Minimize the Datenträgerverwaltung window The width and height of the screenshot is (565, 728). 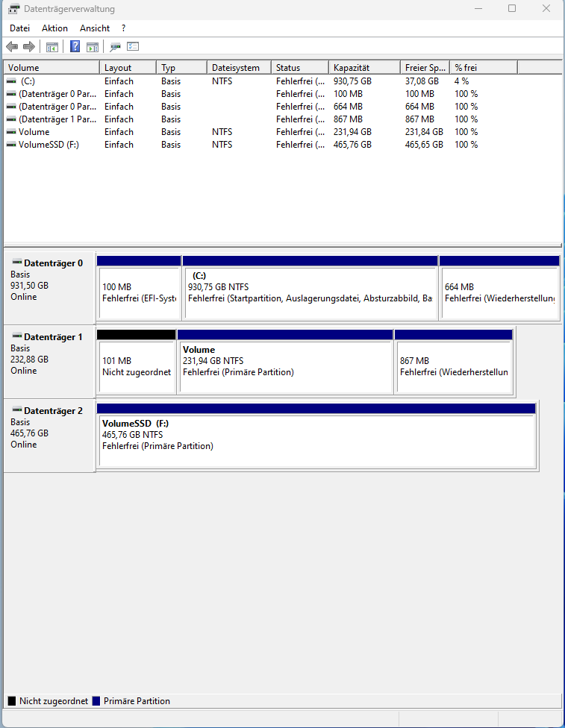coord(478,8)
